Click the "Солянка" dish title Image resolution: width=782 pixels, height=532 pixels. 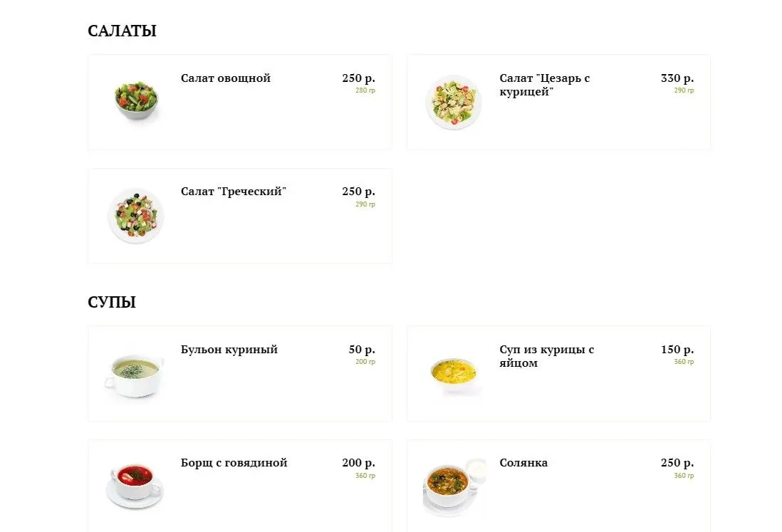[x=523, y=463]
